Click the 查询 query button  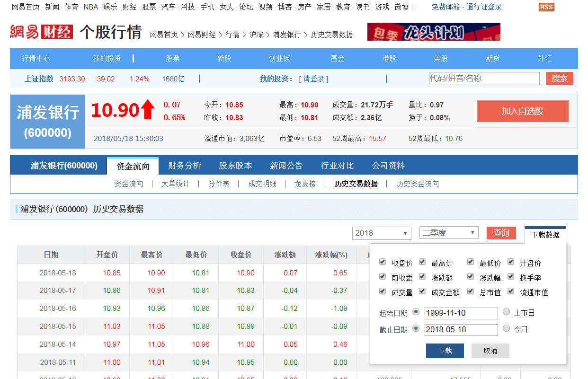501,233
